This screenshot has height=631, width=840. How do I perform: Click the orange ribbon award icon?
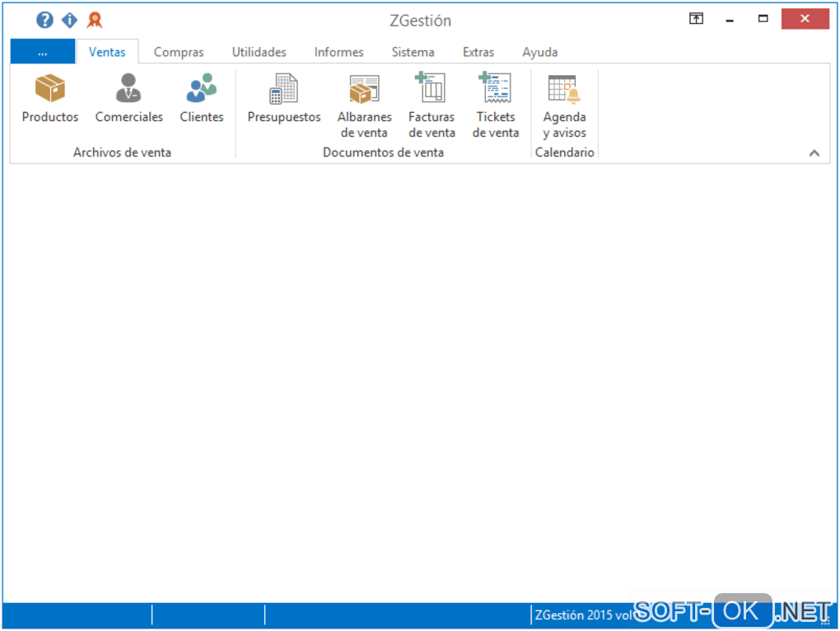[x=95, y=20]
